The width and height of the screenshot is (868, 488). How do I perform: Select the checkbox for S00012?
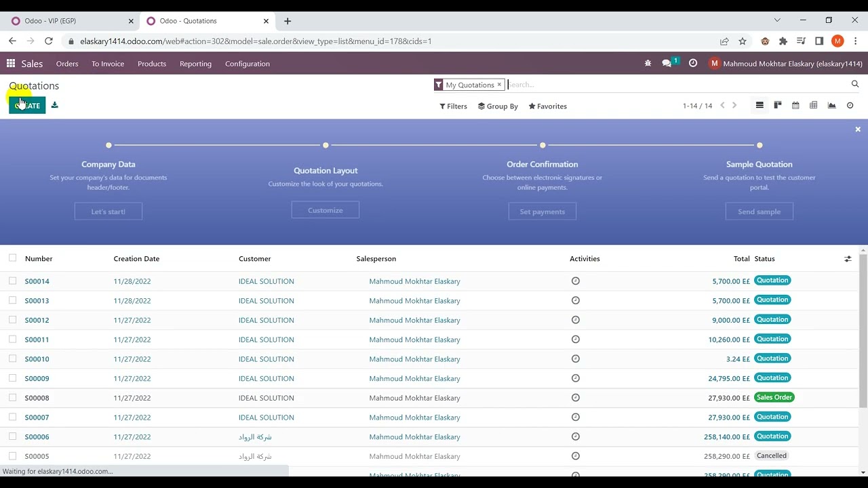tap(12, 320)
